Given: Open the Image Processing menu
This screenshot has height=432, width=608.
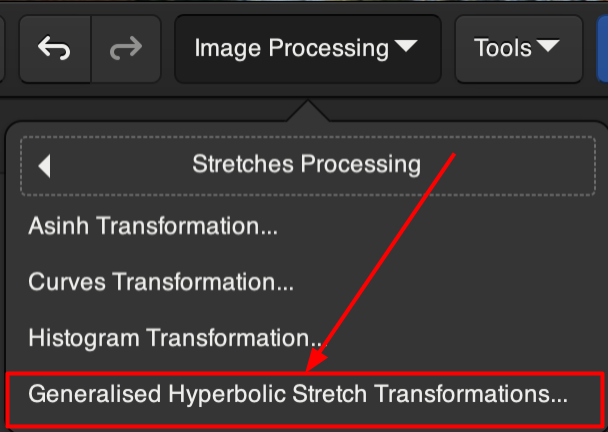Looking at the screenshot, I should 307,47.
